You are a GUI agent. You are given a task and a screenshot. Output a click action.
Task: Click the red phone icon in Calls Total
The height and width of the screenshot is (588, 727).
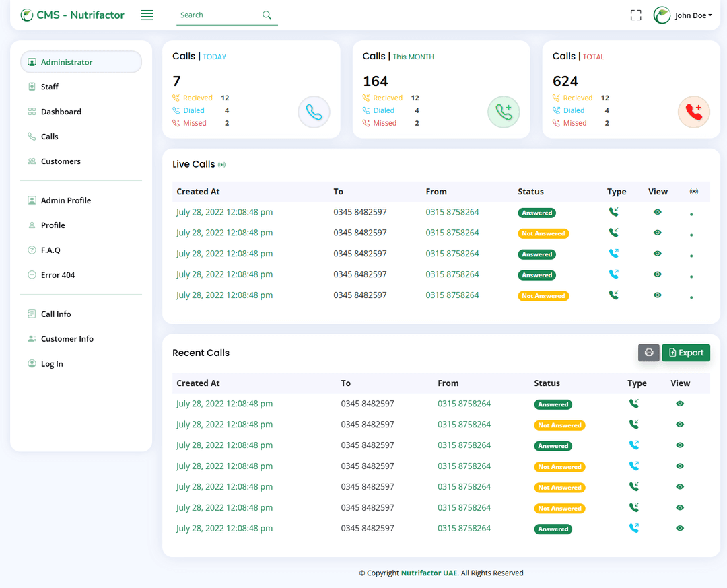[x=693, y=112]
